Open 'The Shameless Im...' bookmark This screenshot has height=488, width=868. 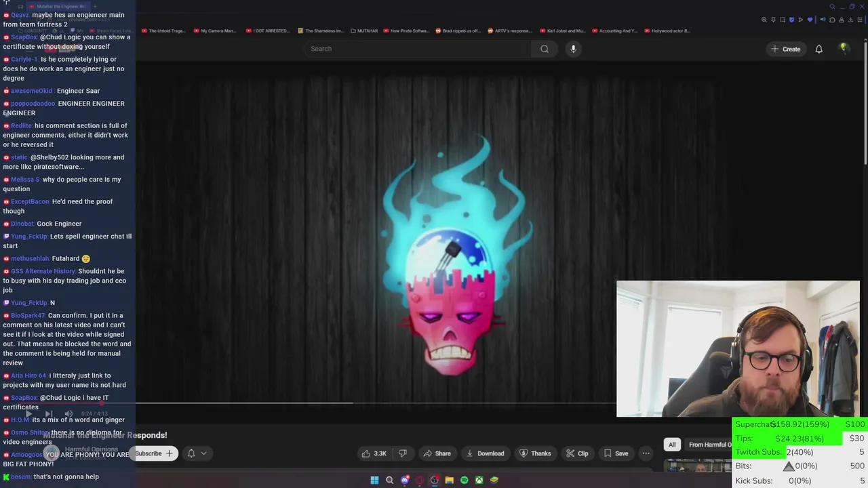click(321, 30)
